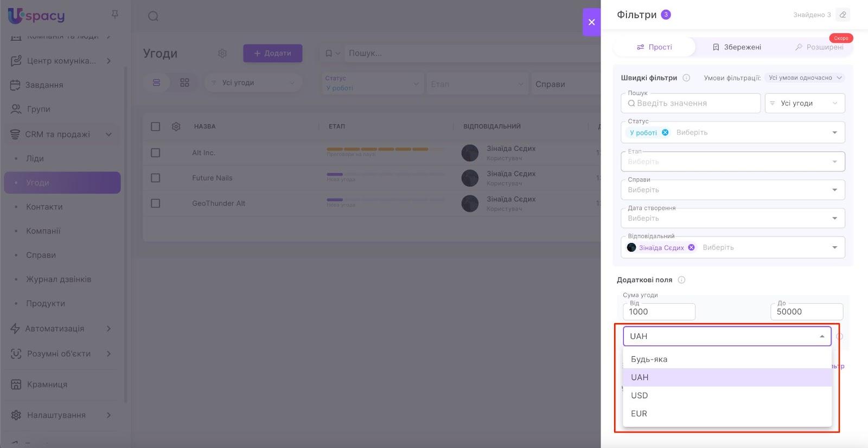Click Зінаїда Седих avatar in Alt Inc. row
This screenshot has width=868, height=448.
pyautogui.click(x=470, y=153)
